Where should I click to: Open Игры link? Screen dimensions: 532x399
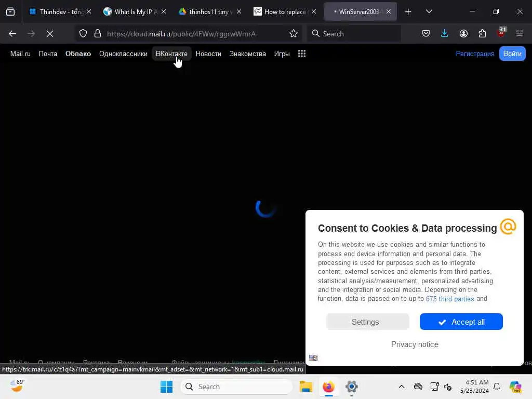282,54
